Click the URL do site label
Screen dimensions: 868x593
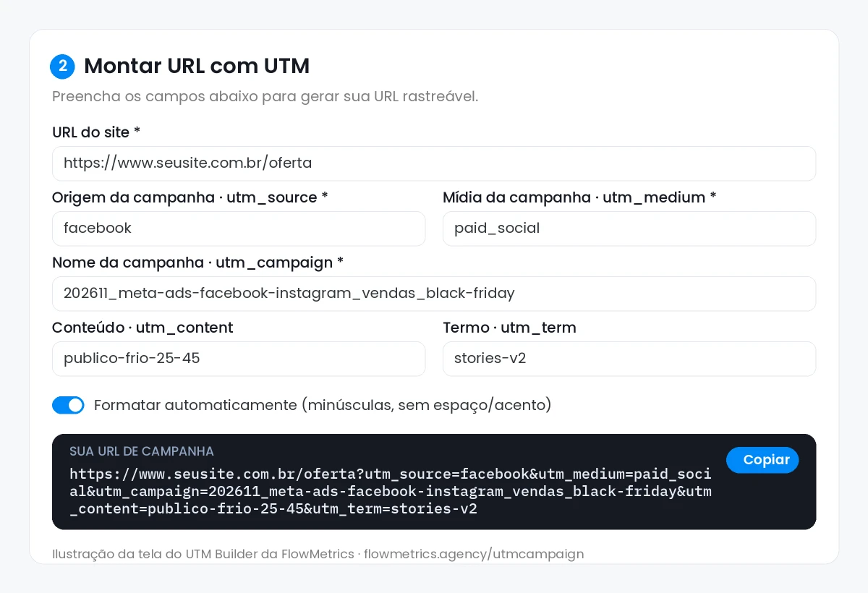(96, 132)
